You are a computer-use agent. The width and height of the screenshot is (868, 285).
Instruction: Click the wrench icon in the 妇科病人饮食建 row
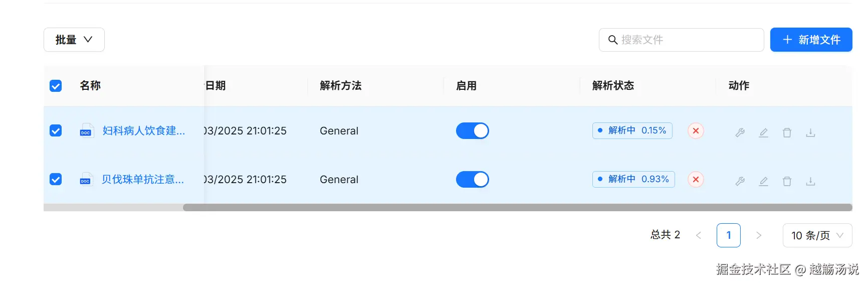click(740, 132)
